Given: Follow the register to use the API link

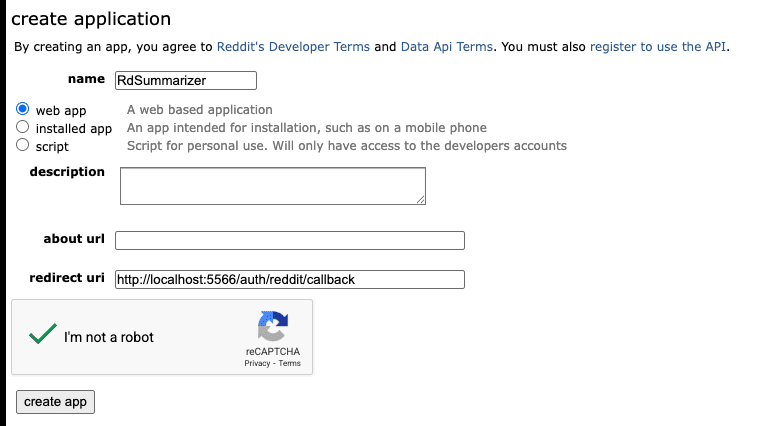Looking at the screenshot, I should pyautogui.click(x=658, y=46).
